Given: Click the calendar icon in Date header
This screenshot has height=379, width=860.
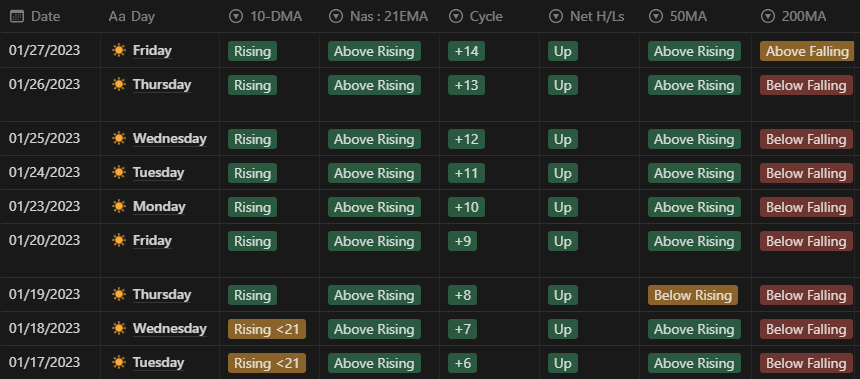Looking at the screenshot, I should coord(17,16).
